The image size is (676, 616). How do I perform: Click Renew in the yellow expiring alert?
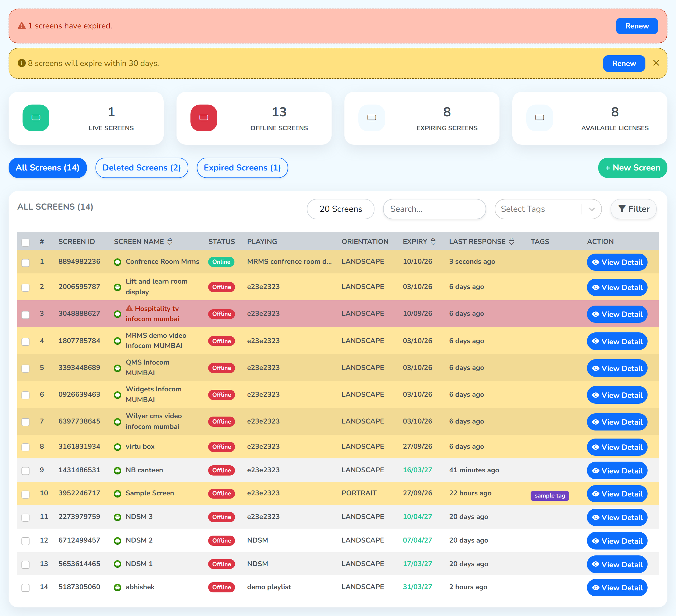click(x=624, y=63)
